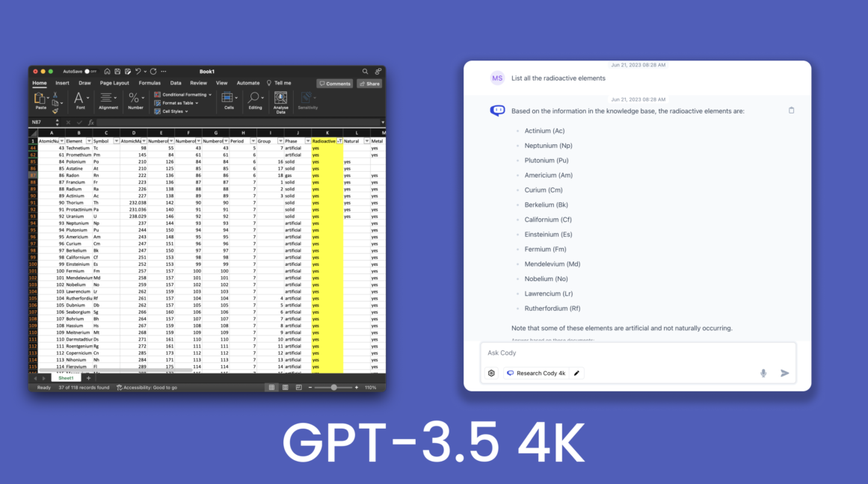
Task: Open the Editing find tools
Action: click(253, 99)
